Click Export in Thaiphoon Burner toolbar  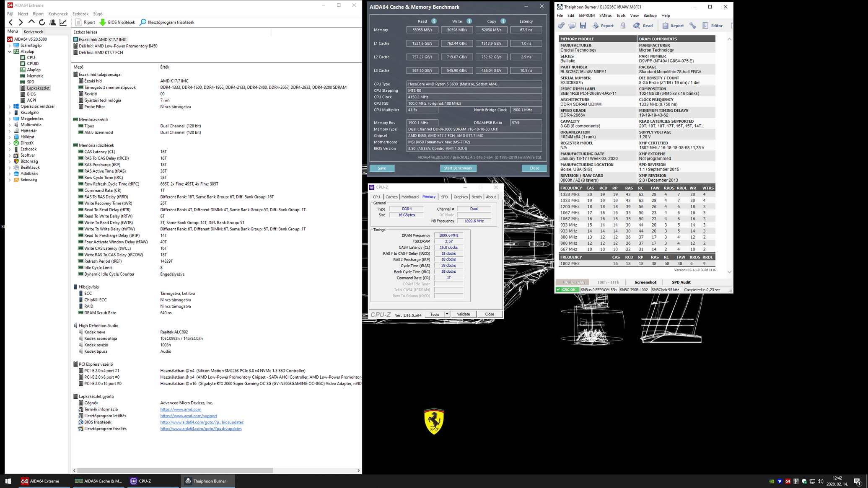(603, 26)
